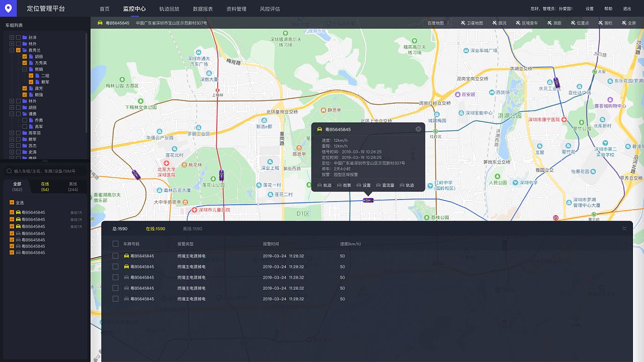Image resolution: width=644 pixels, height=362 pixels.
Task: Click 设置 in the vehicle popup
Action: click(364, 186)
